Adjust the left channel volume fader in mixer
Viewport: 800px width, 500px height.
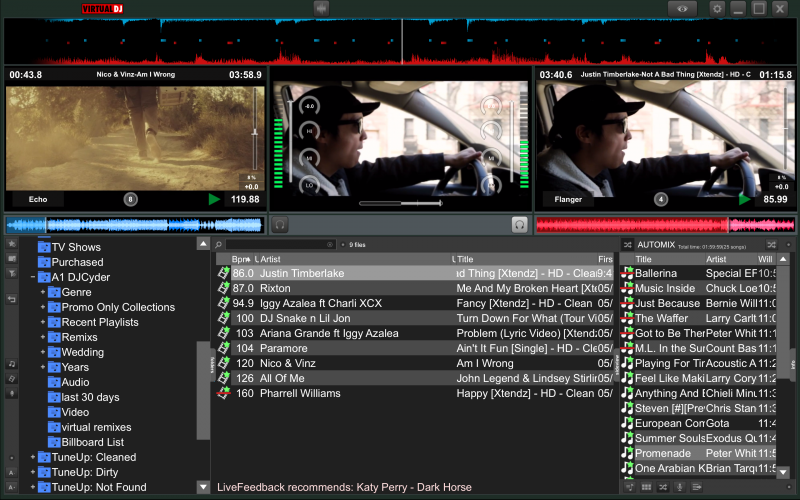coord(291,140)
